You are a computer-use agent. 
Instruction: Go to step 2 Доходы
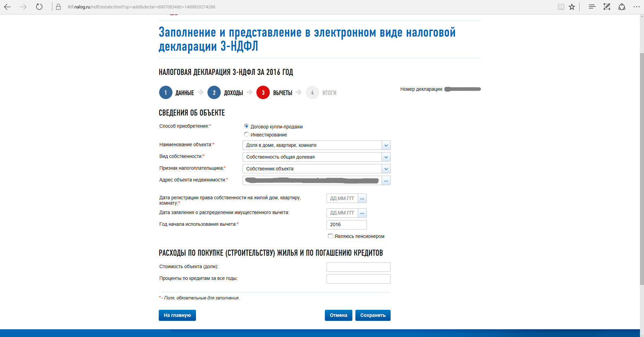click(x=225, y=93)
